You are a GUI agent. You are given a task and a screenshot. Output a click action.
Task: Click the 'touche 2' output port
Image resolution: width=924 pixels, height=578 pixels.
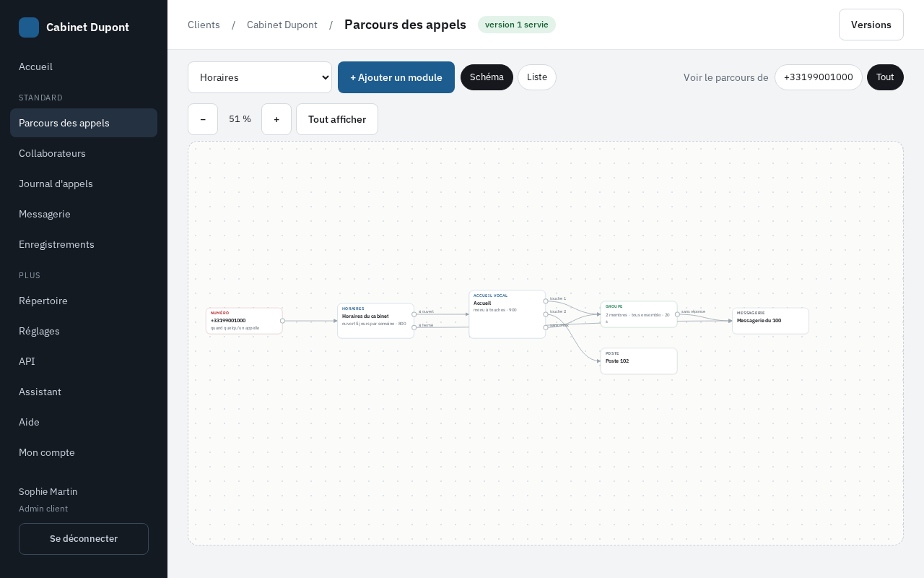point(545,314)
